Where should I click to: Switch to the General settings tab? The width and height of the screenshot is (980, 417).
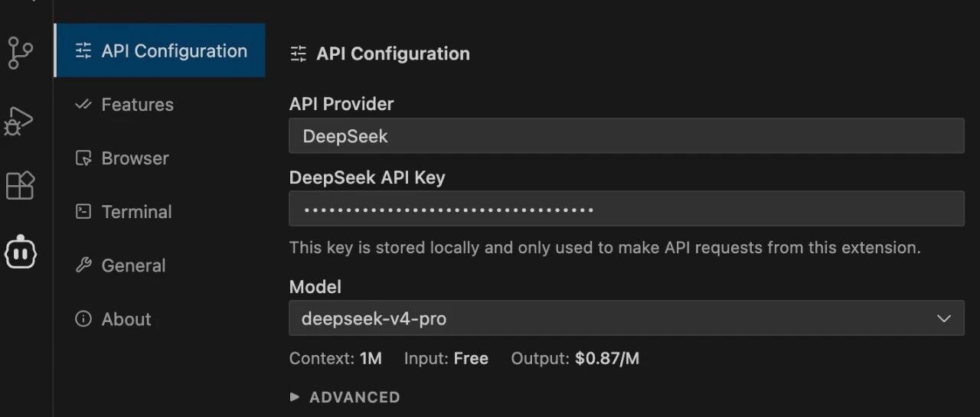(x=160, y=266)
